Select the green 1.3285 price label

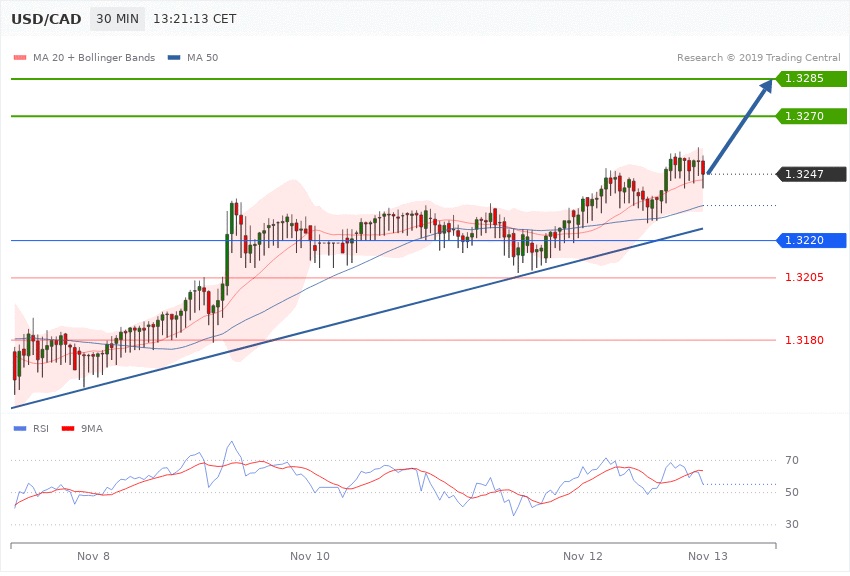coord(811,78)
